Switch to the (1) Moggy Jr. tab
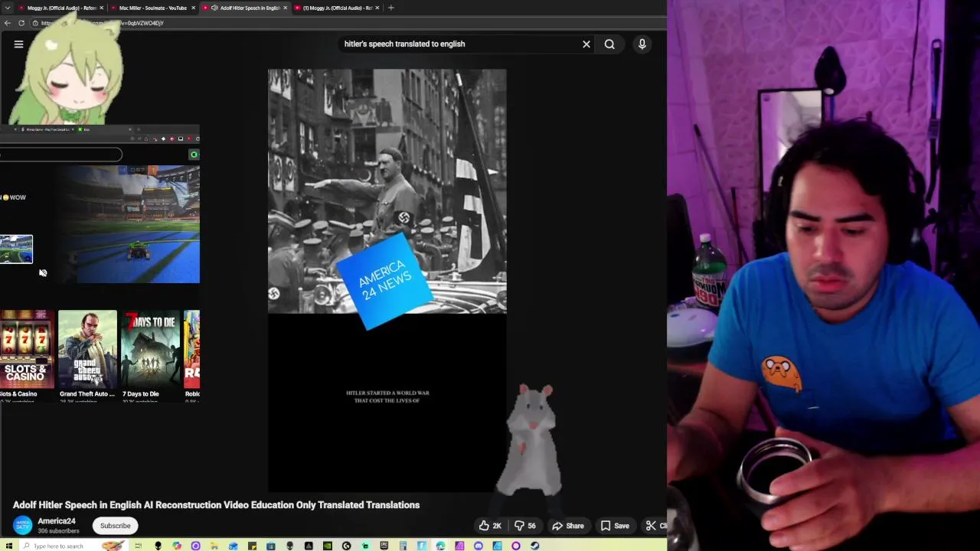Image resolution: width=980 pixels, height=551 pixels. (335, 8)
